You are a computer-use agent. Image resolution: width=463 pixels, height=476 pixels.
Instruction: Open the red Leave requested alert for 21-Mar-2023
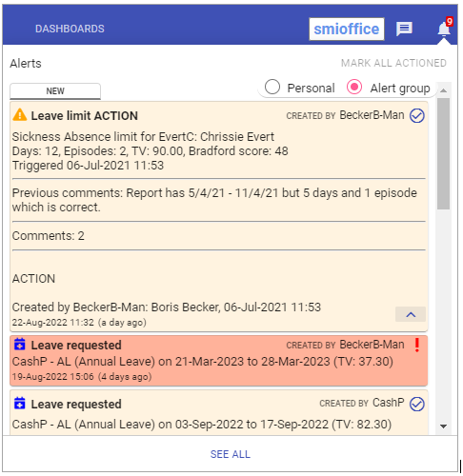(219, 361)
